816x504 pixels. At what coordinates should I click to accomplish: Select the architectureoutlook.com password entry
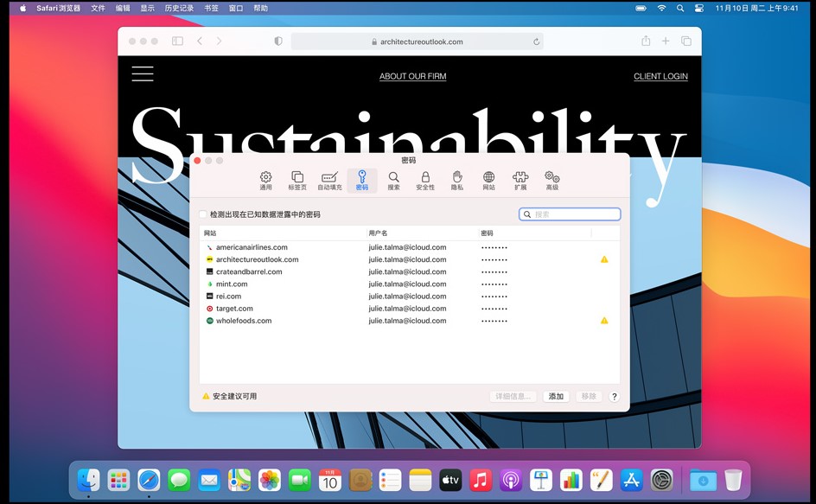tap(409, 259)
